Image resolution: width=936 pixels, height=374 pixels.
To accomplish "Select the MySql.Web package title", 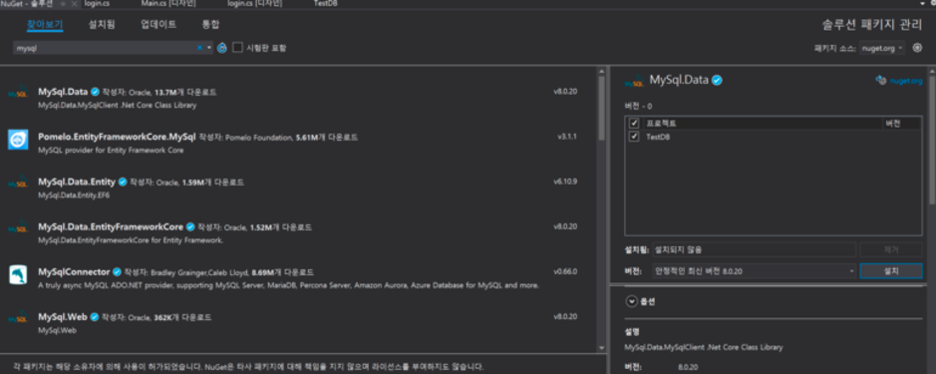I will click(x=63, y=317).
